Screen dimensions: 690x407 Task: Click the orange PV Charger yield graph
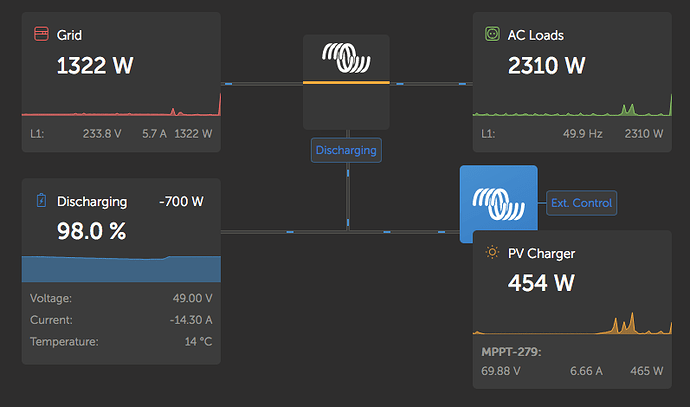point(572,323)
